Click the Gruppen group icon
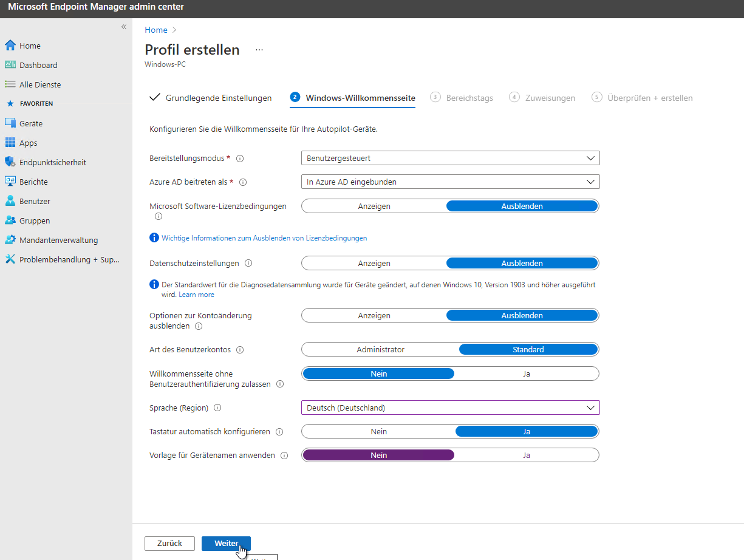Viewport: 744px width, 560px height. tap(10, 220)
